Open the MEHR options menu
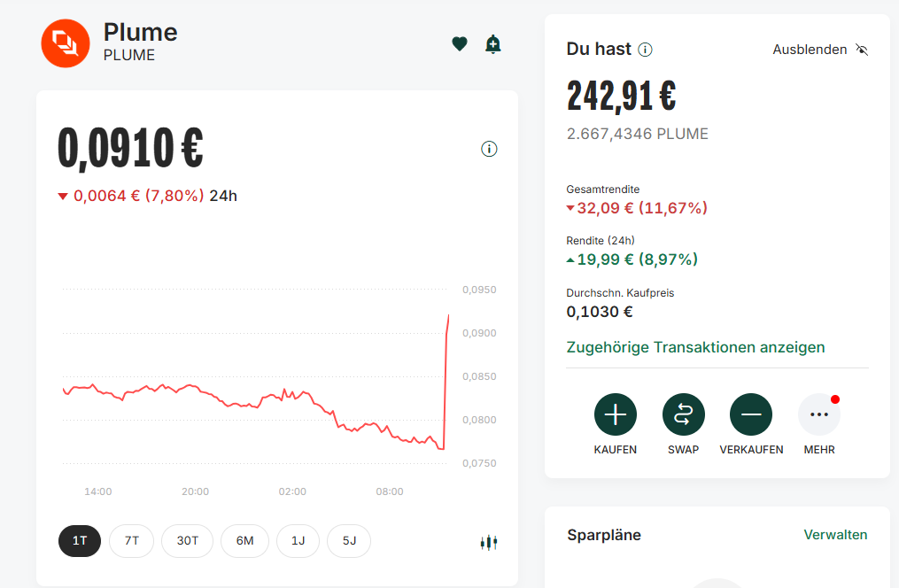The height and width of the screenshot is (588, 899). tap(819, 414)
